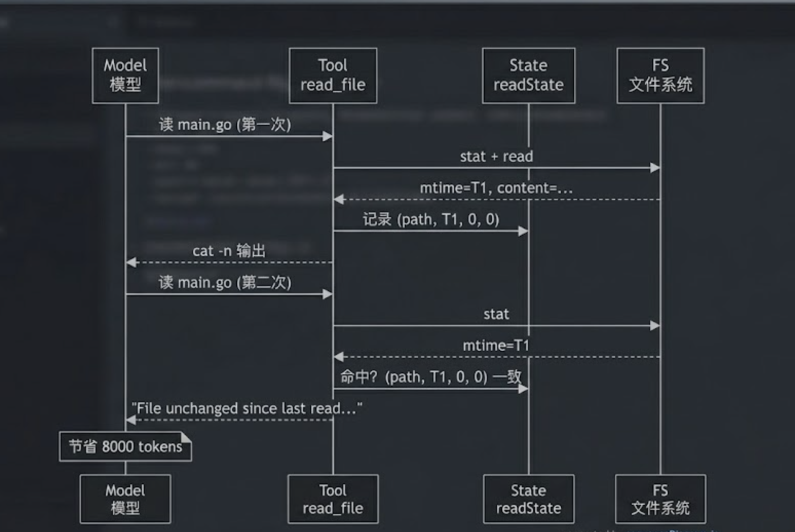Click the mtime=T1, content=... return label
The width and height of the screenshot is (795, 532).
tap(496, 188)
